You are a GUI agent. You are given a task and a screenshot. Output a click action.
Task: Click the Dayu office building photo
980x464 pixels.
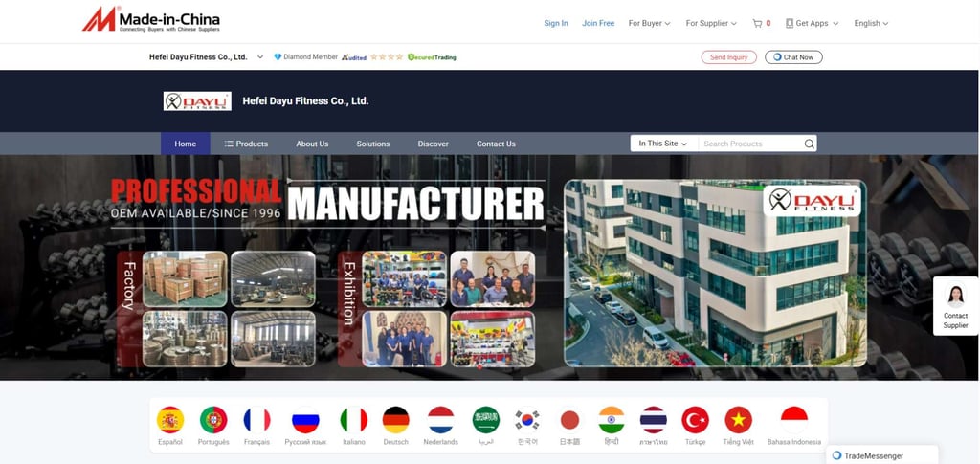715,273
